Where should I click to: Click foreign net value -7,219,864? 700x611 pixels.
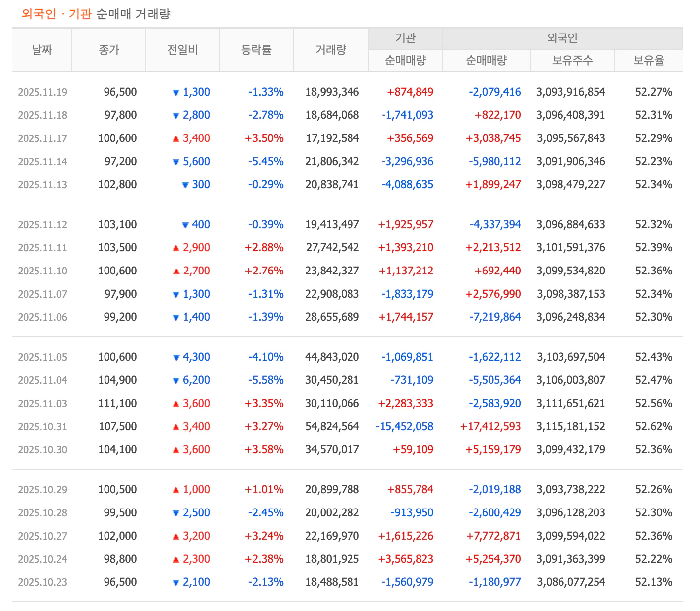[x=495, y=317]
